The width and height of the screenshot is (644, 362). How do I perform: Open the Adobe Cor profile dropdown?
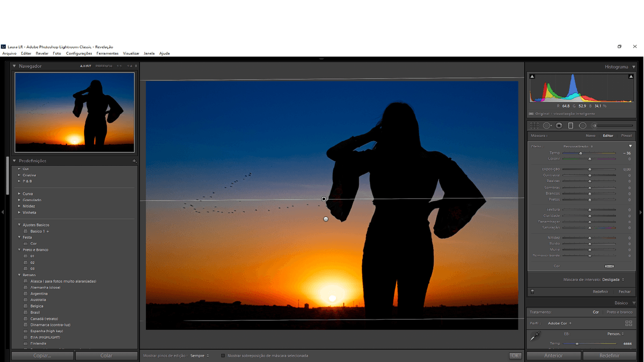[560, 323]
